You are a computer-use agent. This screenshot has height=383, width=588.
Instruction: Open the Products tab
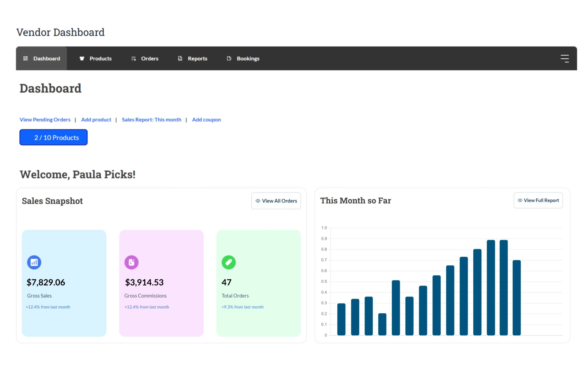[95, 58]
